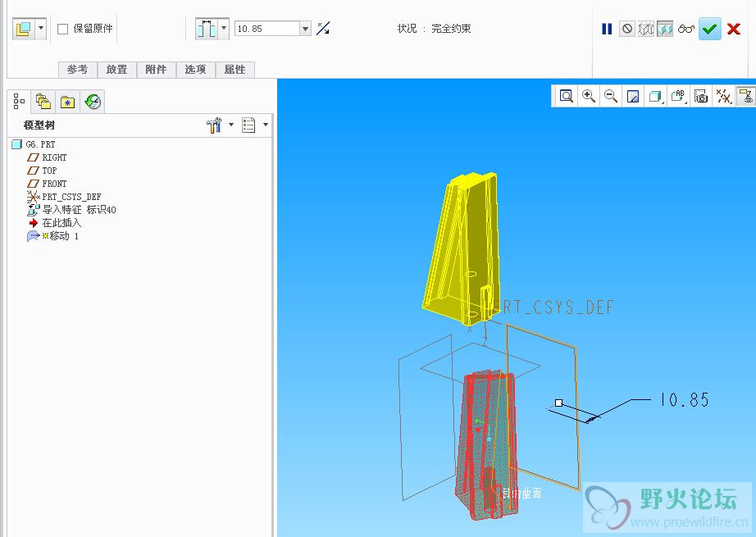Screen dimensions: 756x537
Task: Click the repaint icon
Action: click(633, 97)
